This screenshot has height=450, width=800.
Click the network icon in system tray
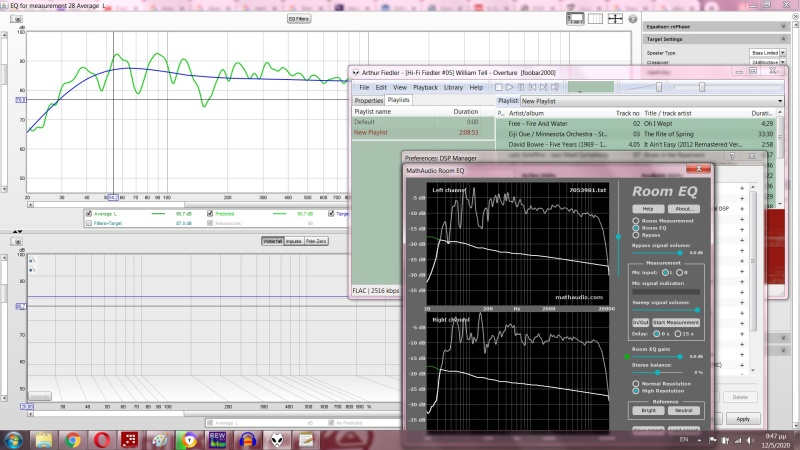(738, 440)
